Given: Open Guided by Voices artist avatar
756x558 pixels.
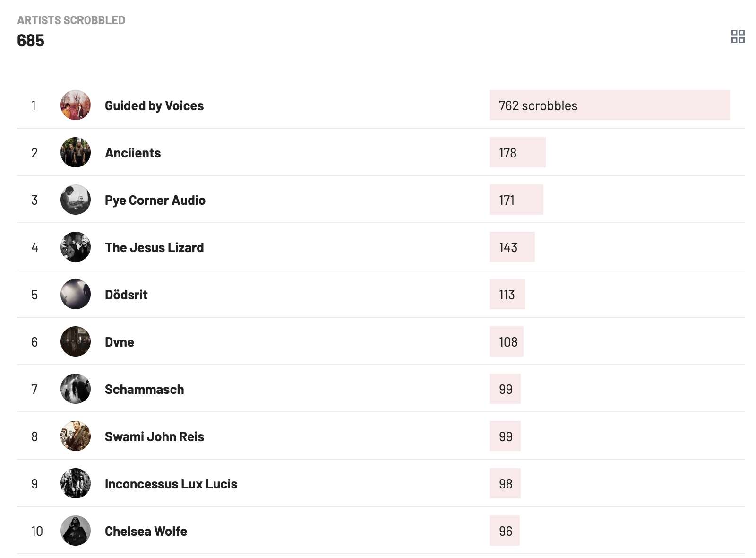Looking at the screenshot, I should point(76,105).
